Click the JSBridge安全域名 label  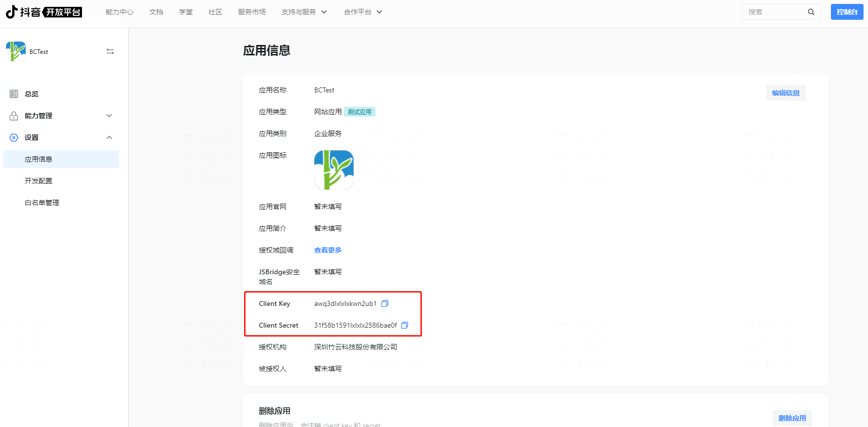pos(279,277)
